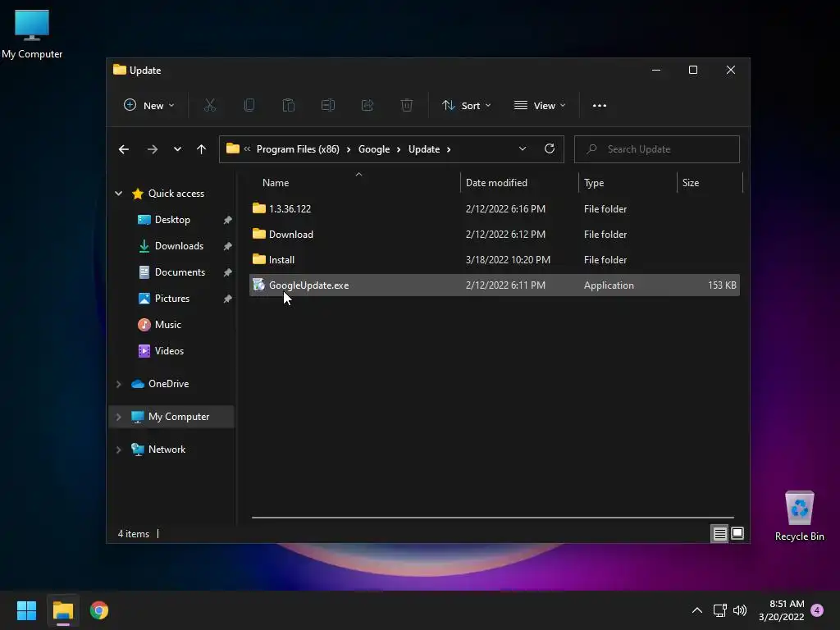This screenshot has width=840, height=630.
Task: Click the search magnifier icon
Action: click(x=591, y=149)
